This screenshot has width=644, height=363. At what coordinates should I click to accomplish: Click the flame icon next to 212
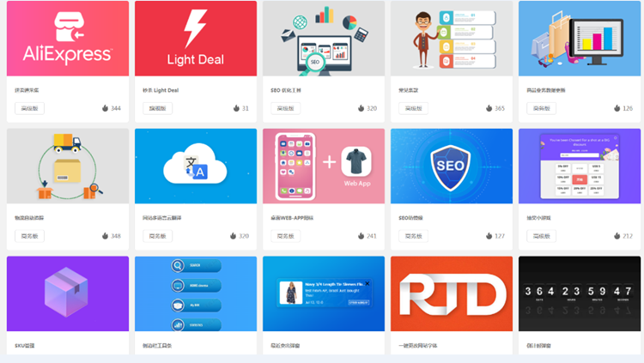click(x=617, y=236)
